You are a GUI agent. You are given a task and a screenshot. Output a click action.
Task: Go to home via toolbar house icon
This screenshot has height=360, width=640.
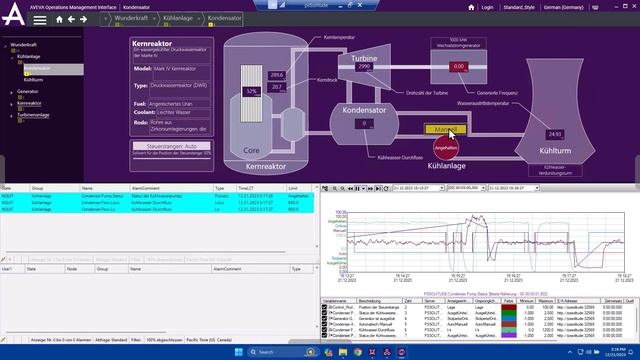[59, 19]
